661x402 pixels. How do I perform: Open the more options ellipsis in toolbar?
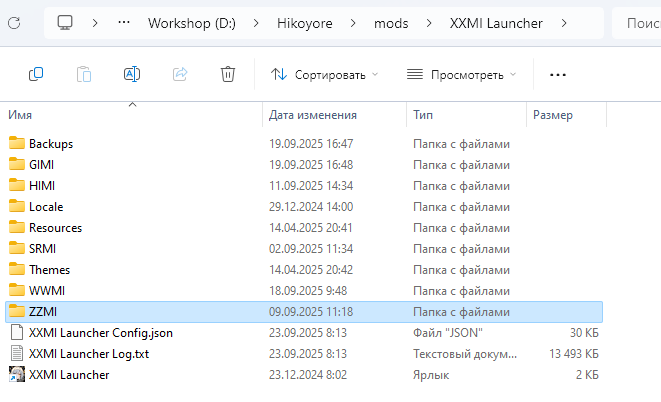pyautogui.click(x=558, y=75)
